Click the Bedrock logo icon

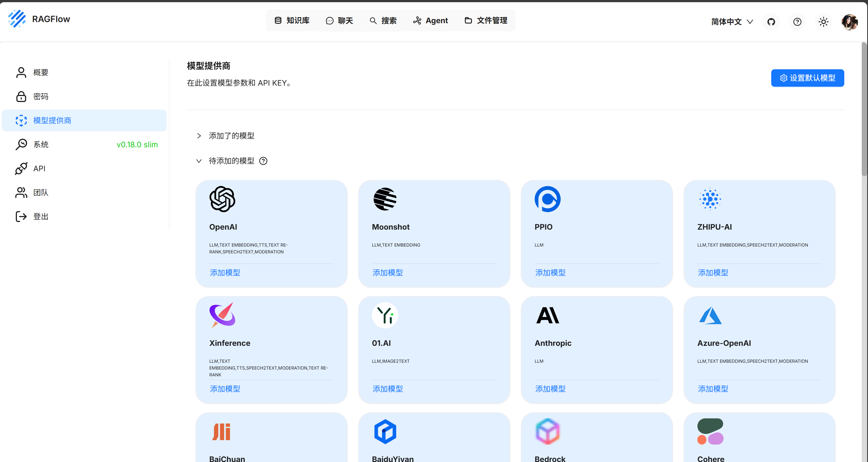[548, 431]
